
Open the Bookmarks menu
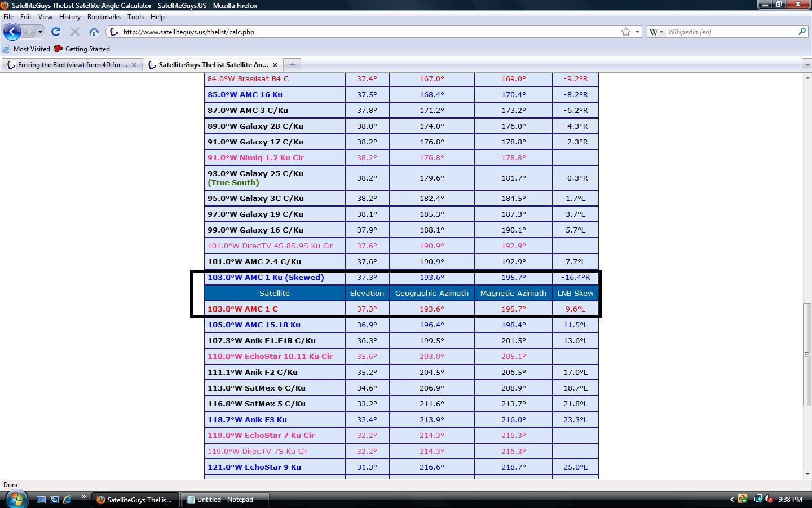pos(104,17)
